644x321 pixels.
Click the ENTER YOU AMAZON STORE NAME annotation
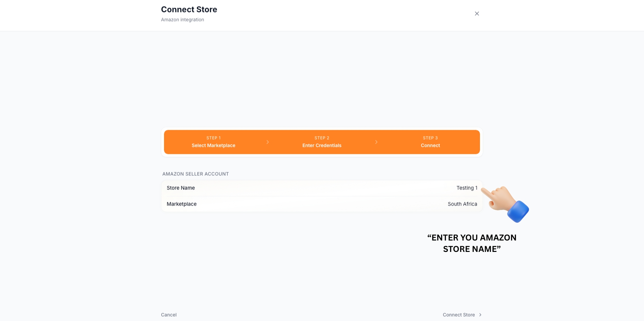coord(472,243)
